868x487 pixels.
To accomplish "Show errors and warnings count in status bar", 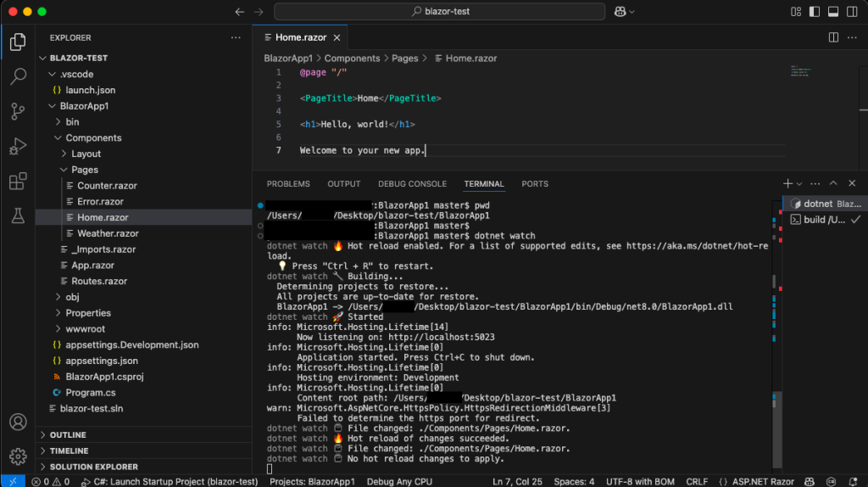I will pos(50,481).
